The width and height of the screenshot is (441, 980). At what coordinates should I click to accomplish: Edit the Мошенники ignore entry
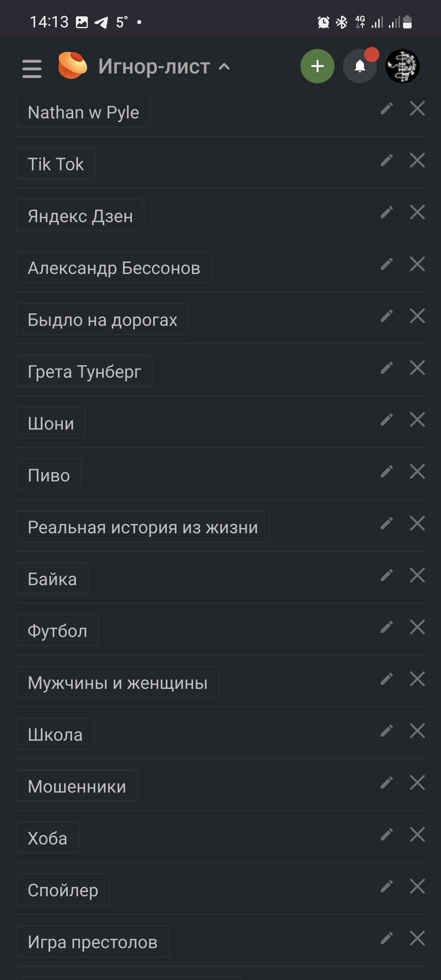(x=386, y=783)
